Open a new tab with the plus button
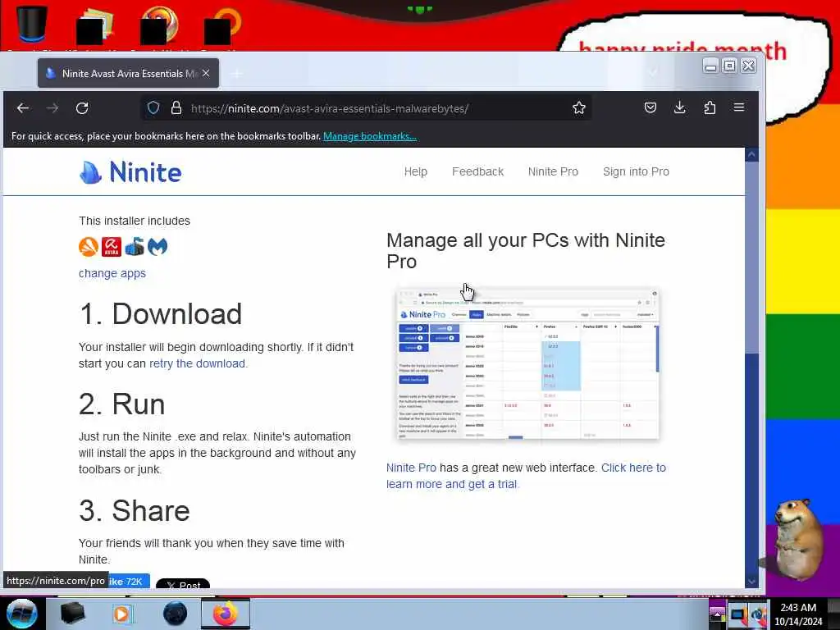840x630 pixels. coord(236,74)
